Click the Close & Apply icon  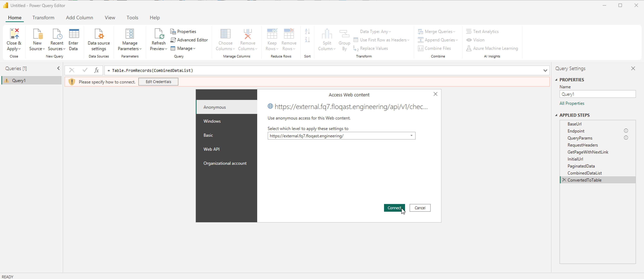tap(14, 34)
